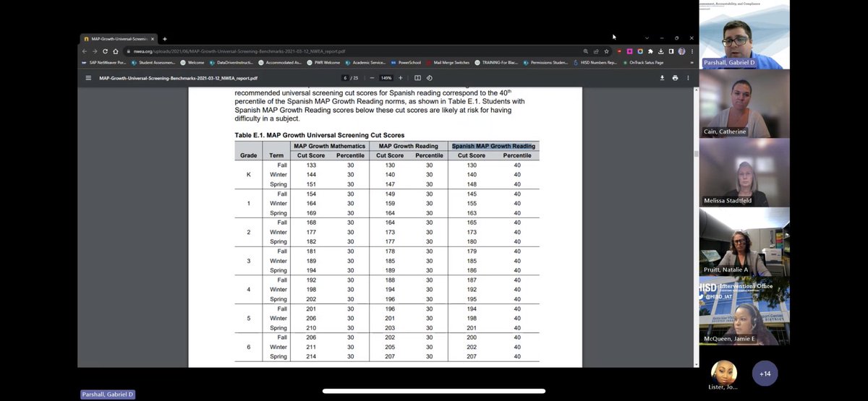868x401 pixels.
Task: Click the MAP Growth Reading column header
Action: [408, 146]
